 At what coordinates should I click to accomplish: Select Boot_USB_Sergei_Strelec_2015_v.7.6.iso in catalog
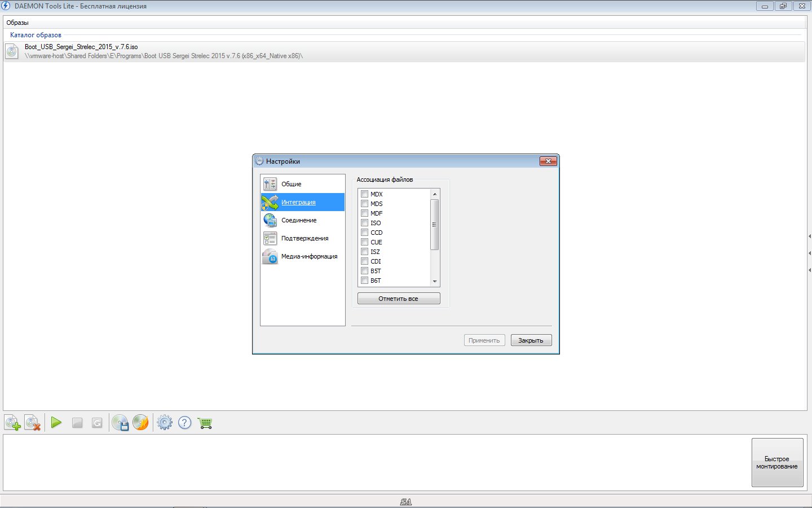[405, 51]
